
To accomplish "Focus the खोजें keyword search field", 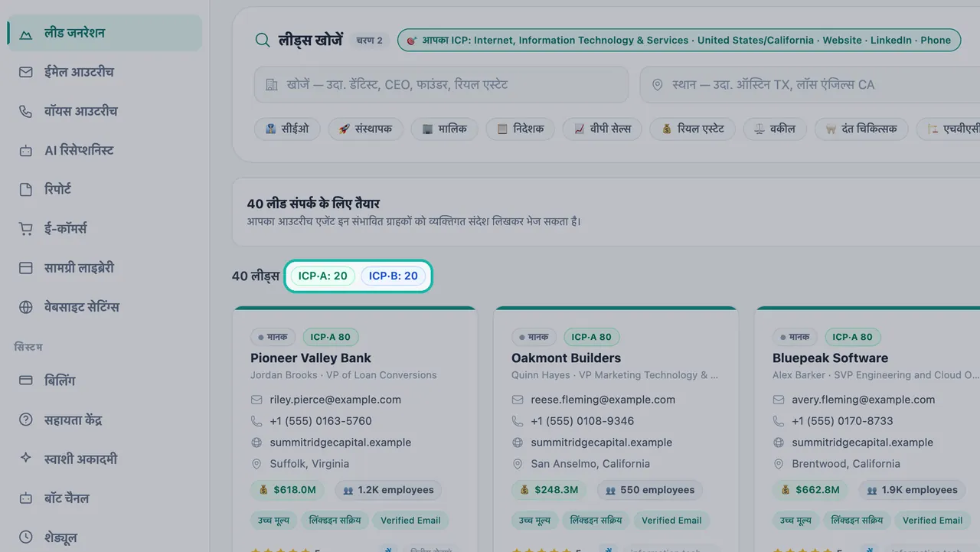I will (x=441, y=84).
